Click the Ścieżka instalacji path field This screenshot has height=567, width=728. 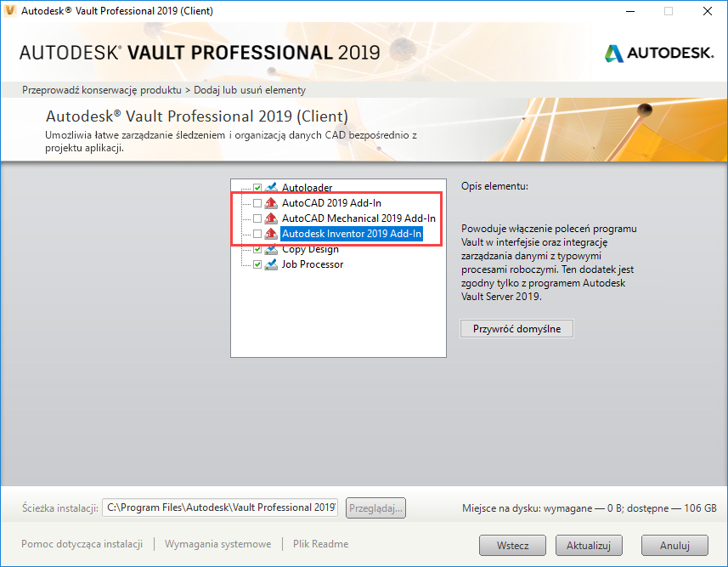click(221, 507)
